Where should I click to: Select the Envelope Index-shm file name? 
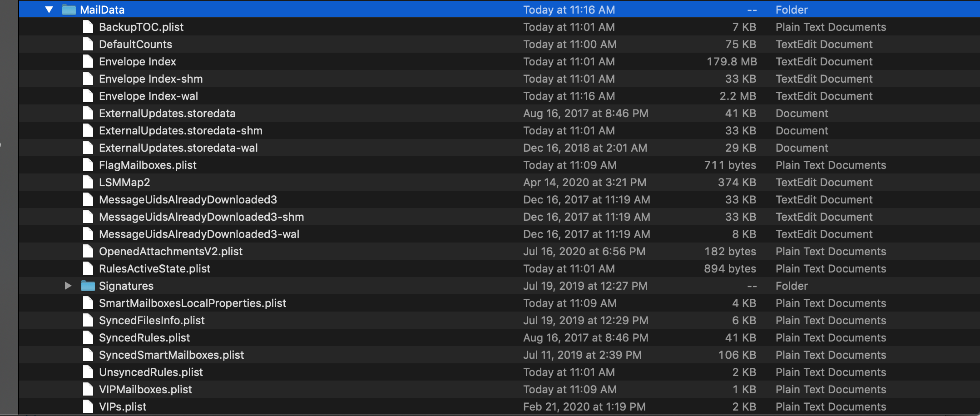(x=151, y=79)
